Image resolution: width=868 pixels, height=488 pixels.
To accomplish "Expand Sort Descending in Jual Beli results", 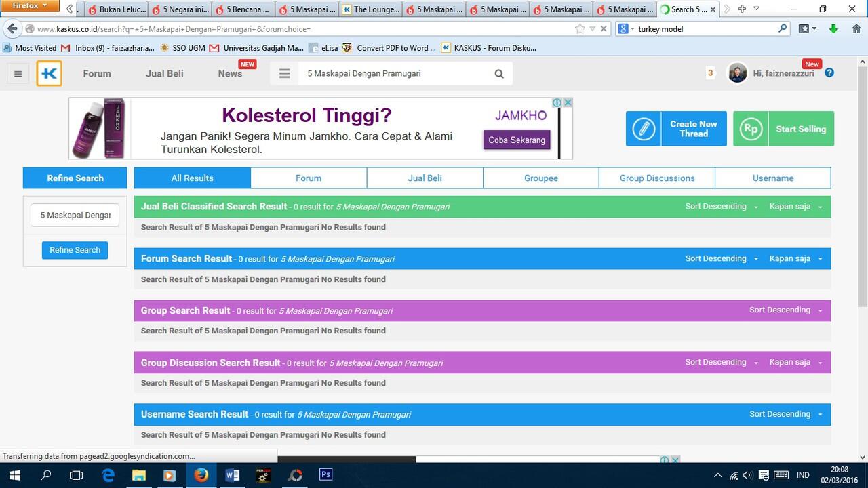I will (x=722, y=207).
